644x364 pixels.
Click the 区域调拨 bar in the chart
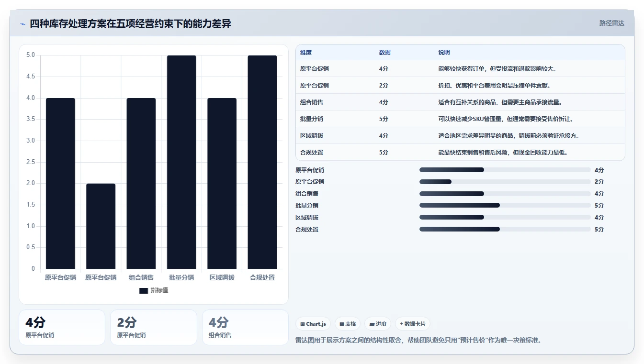(222, 184)
